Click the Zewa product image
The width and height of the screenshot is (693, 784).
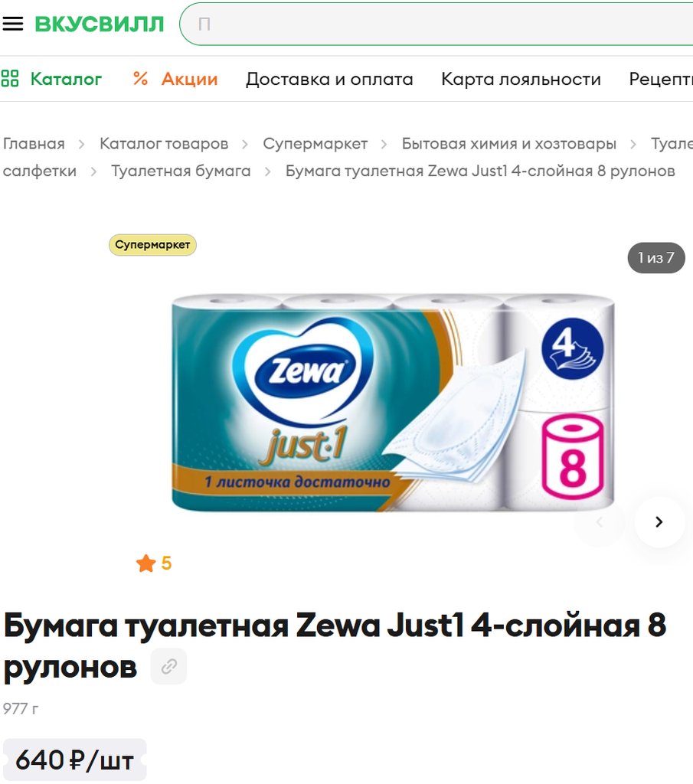[x=393, y=403]
